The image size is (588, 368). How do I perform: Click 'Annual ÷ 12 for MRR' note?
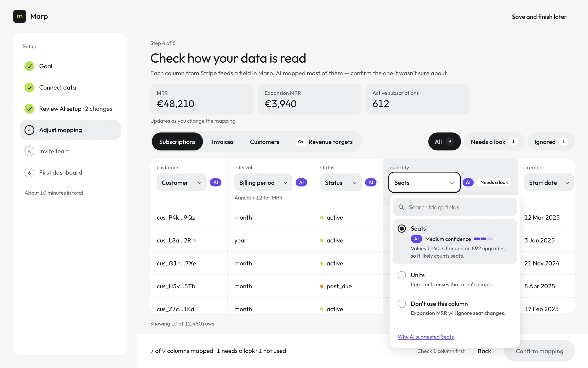(x=258, y=198)
